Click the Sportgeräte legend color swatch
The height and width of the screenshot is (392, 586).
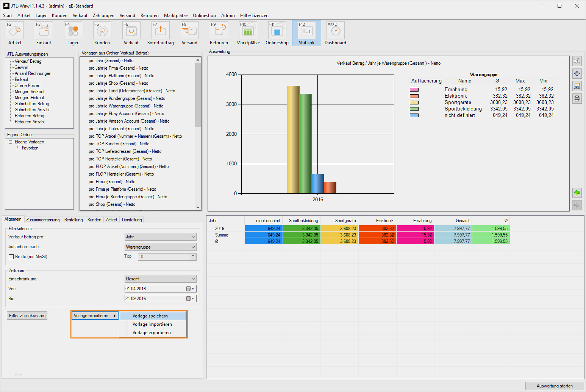[414, 103]
